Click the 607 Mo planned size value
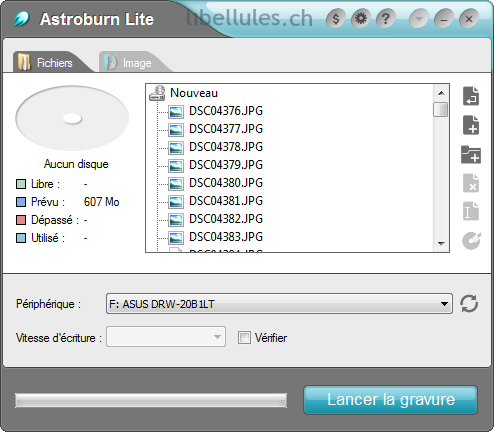 [x=101, y=202]
